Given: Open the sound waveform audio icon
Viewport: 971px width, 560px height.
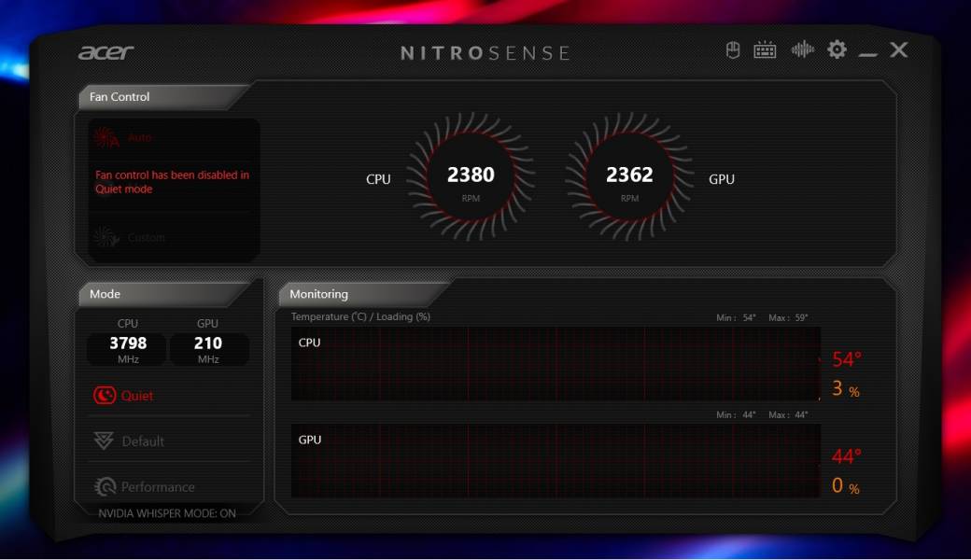Looking at the screenshot, I should (803, 49).
